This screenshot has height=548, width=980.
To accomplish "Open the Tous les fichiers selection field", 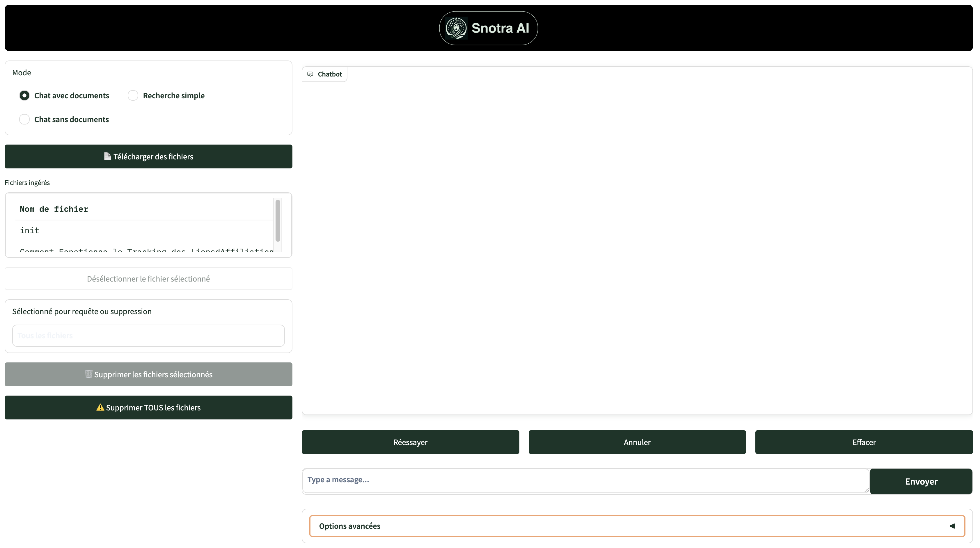I will coord(148,335).
